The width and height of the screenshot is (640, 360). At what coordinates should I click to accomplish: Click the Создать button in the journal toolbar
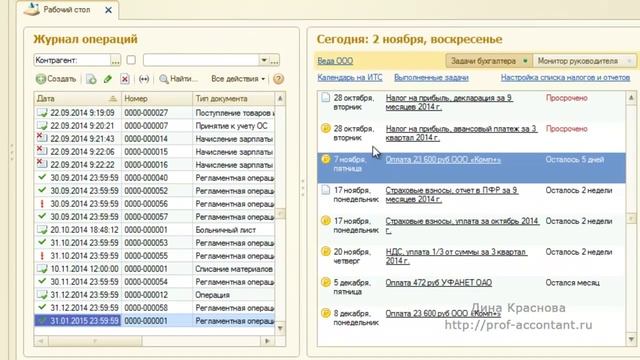[56, 79]
